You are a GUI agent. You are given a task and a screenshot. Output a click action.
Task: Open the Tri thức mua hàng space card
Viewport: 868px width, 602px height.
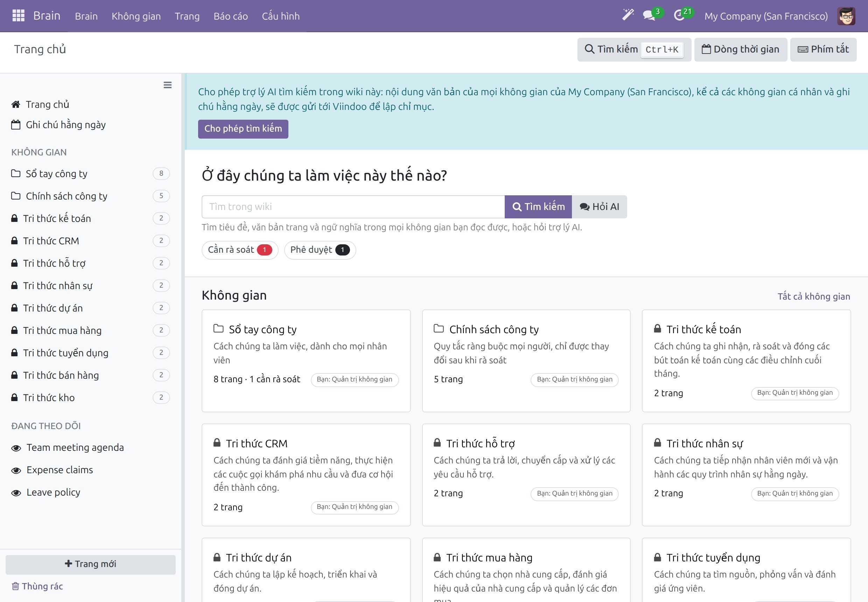coord(526,570)
